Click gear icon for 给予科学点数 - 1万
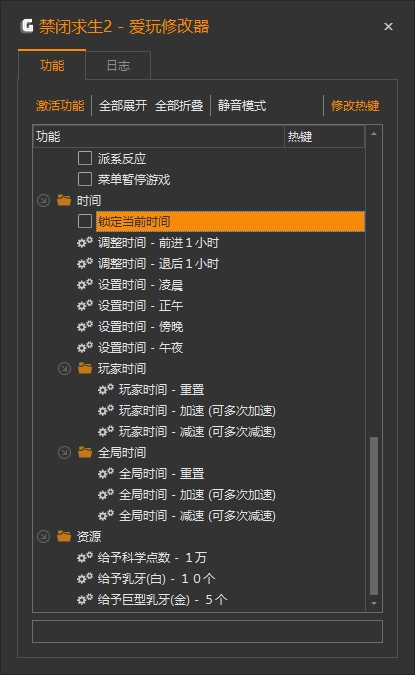Image resolution: width=415 pixels, height=675 pixels. [85, 557]
